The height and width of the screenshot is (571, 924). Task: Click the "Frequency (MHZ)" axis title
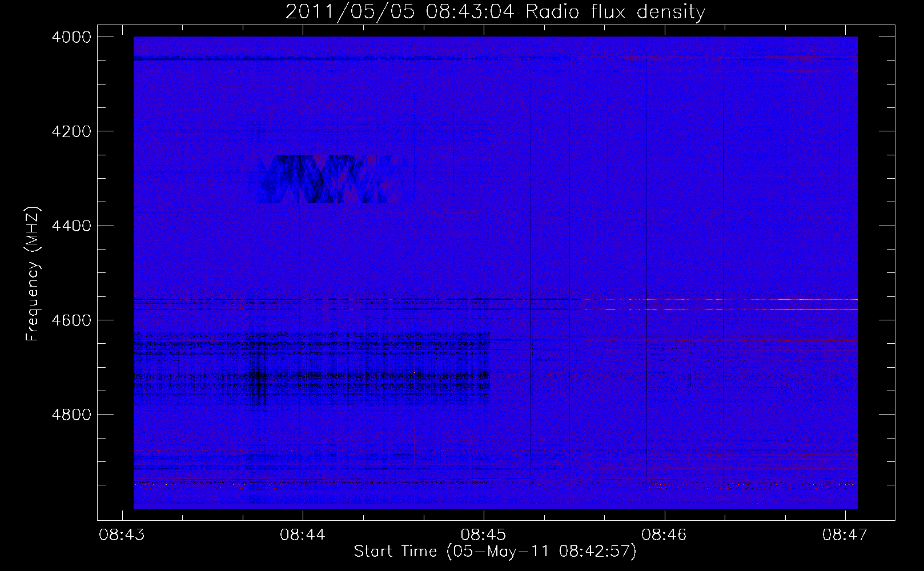click(33, 274)
